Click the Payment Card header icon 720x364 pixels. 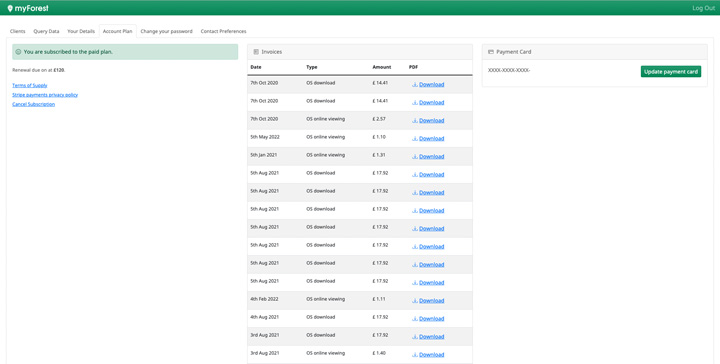[490, 52]
